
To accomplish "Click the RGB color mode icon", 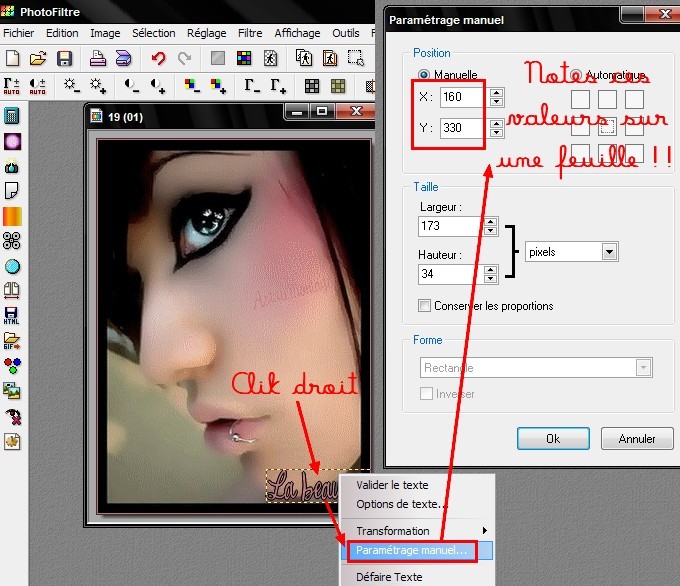I will click(244, 58).
